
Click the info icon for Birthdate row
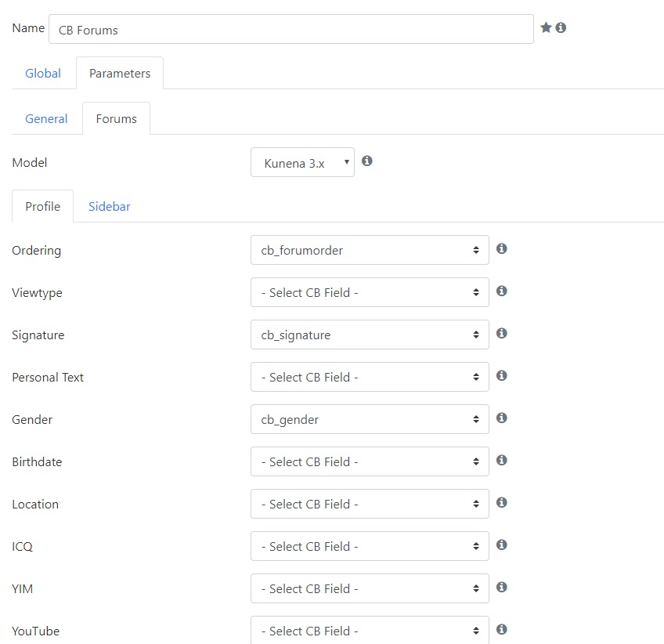click(x=501, y=461)
